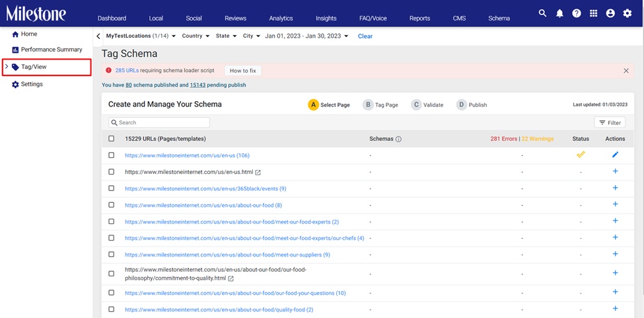The image size is (644, 318).
Task: Open external link icon for en-us.html
Action: point(258,172)
